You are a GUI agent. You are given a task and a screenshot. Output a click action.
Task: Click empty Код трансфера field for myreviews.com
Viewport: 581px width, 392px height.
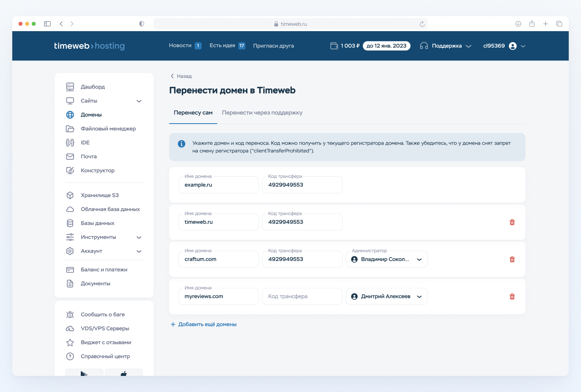[302, 296]
